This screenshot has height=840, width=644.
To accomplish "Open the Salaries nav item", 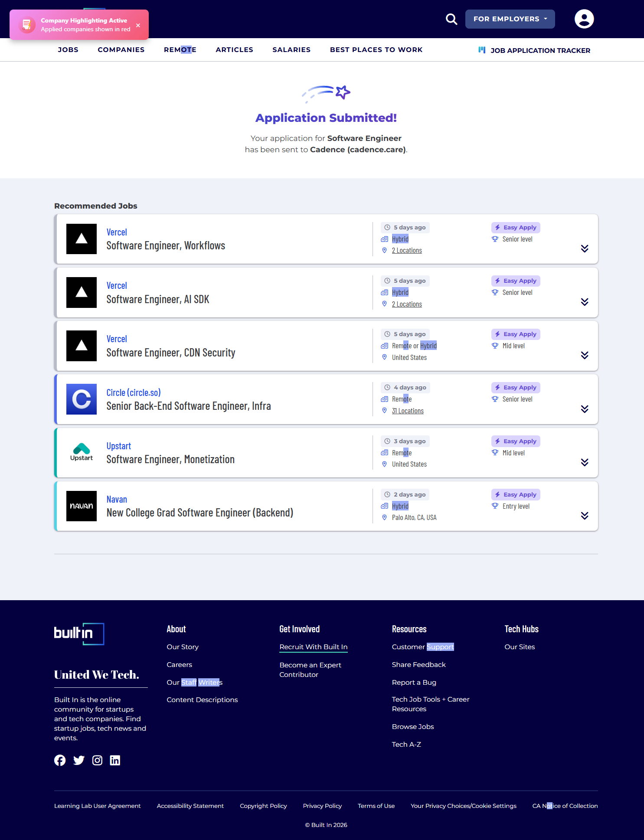I will pos(291,50).
